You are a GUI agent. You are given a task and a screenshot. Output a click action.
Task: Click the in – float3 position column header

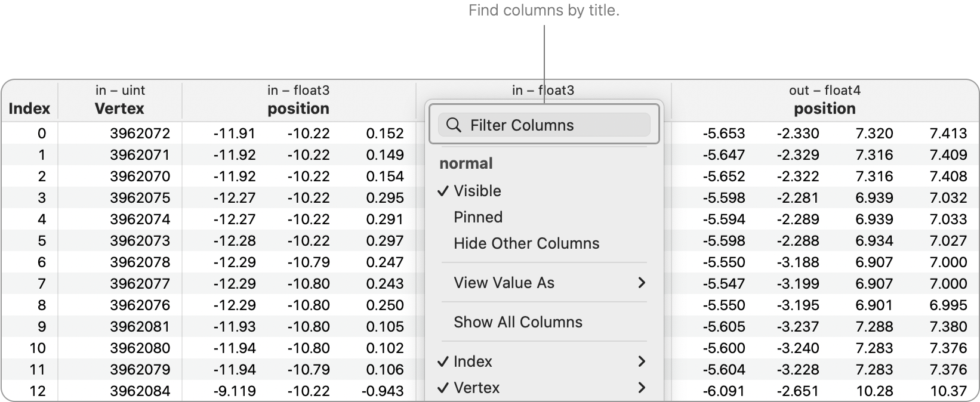coord(298,100)
